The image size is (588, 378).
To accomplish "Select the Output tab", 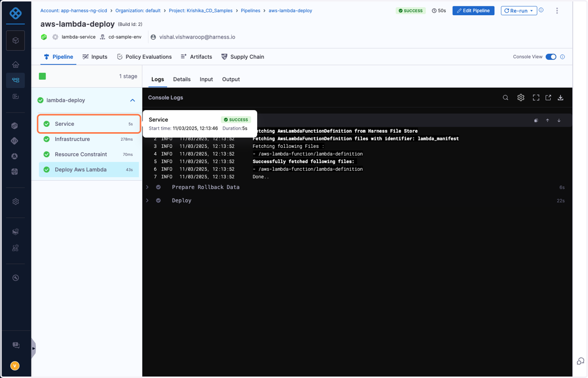I will (231, 79).
